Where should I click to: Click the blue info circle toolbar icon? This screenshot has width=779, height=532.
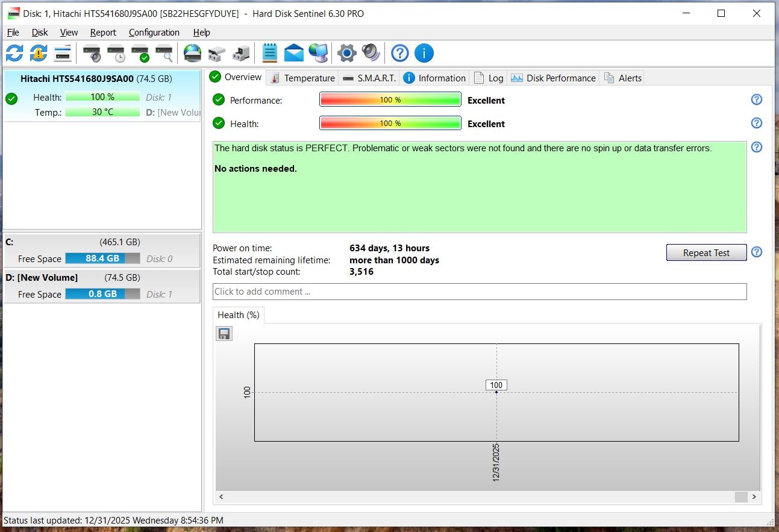point(424,53)
